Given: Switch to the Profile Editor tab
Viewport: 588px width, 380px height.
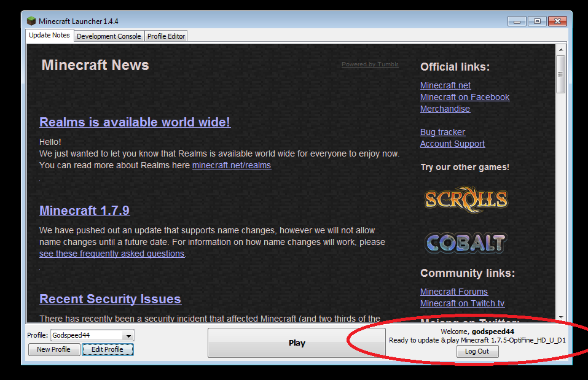Looking at the screenshot, I should pyautogui.click(x=166, y=36).
